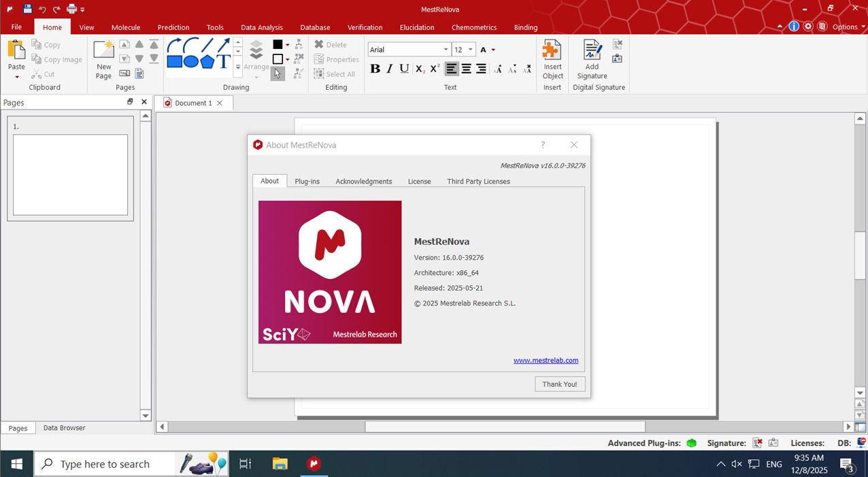Click the white outline color swatch

[278, 59]
